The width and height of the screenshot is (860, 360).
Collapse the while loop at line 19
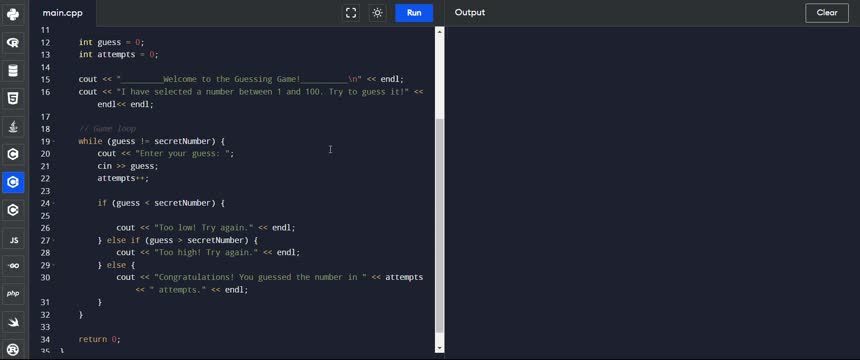pos(54,142)
